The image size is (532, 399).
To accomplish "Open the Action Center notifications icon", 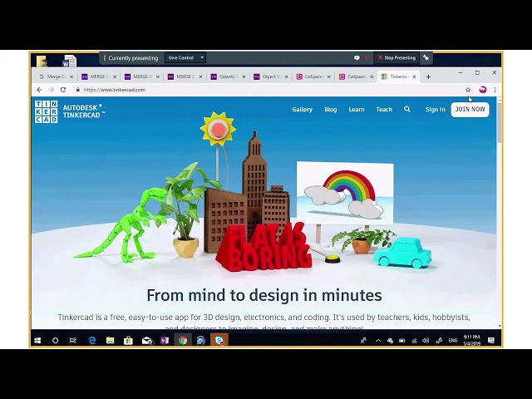I will point(491,340).
